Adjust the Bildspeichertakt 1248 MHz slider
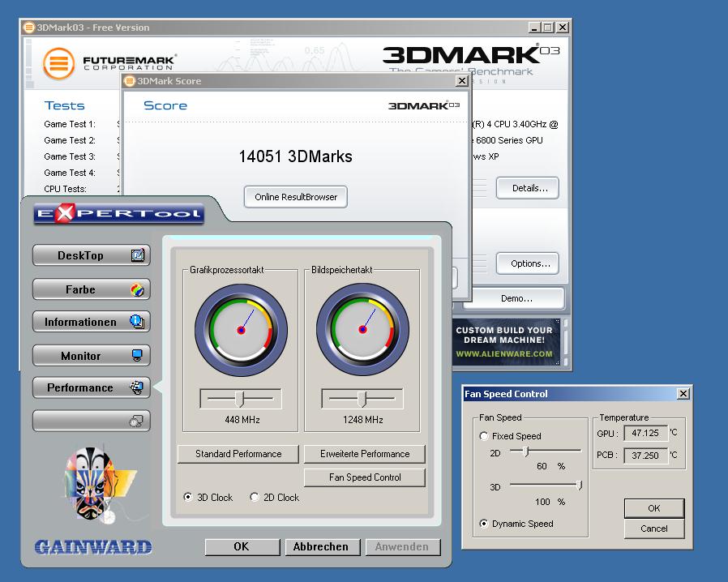The height and width of the screenshot is (582, 728). tap(362, 398)
